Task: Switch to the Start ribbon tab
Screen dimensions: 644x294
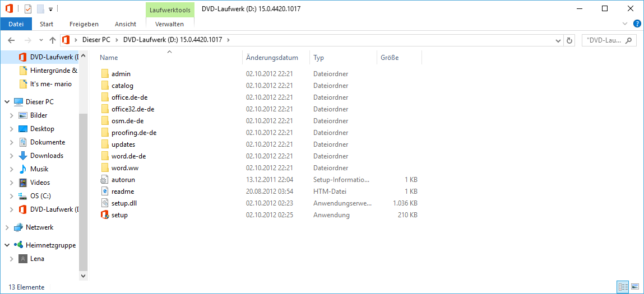Action: (x=47, y=24)
